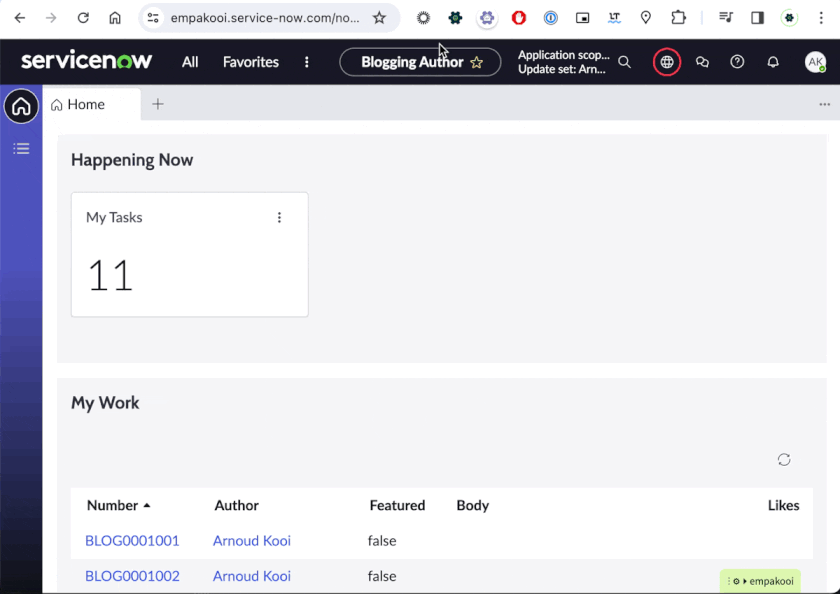Refresh the My Work list
The height and width of the screenshot is (594, 840).
click(x=784, y=459)
